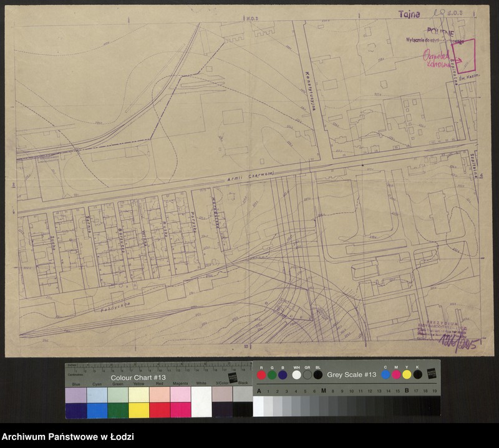The width and height of the screenshot is (499, 448).
Task: Select the white swatch in Colour Chart
Action: 201,402
